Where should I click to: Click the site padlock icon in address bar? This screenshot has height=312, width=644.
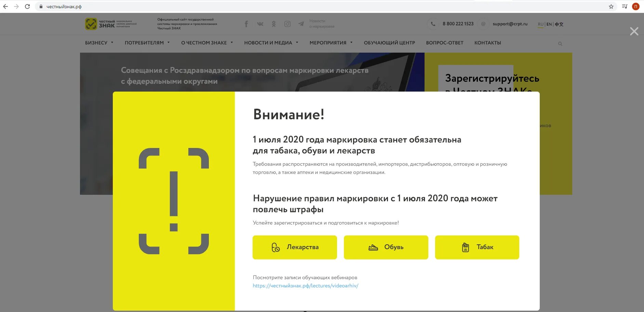(x=41, y=6)
